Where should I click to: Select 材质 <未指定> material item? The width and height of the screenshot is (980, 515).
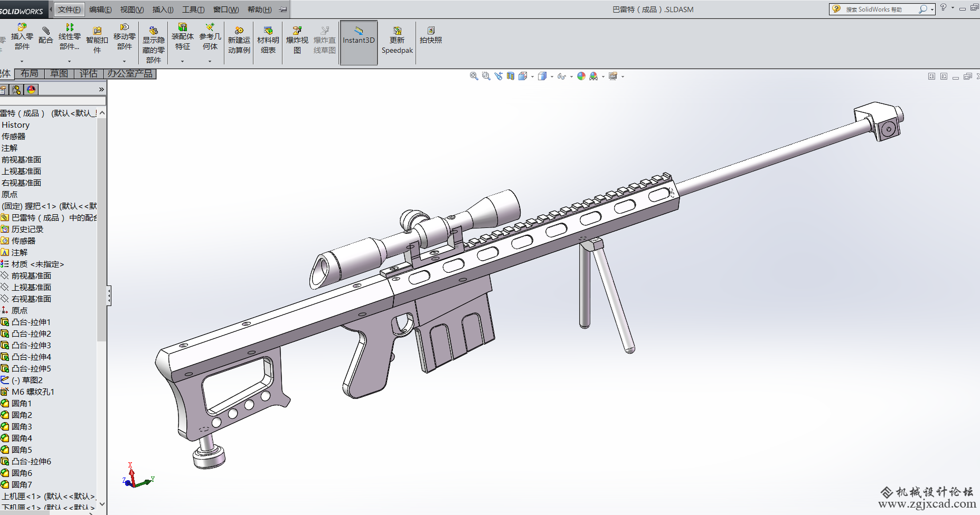pos(37,264)
